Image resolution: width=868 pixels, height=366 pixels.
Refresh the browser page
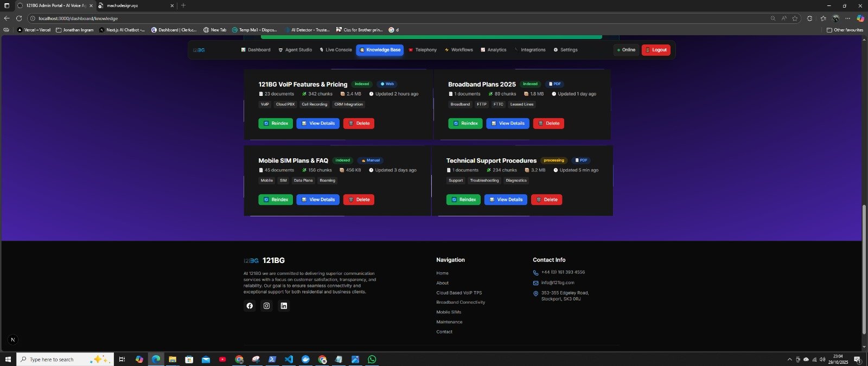19,18
